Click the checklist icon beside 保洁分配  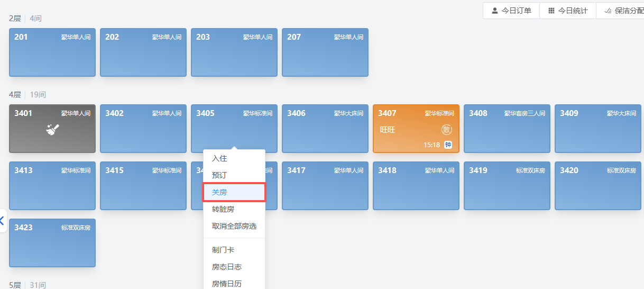tap(608, 11)
